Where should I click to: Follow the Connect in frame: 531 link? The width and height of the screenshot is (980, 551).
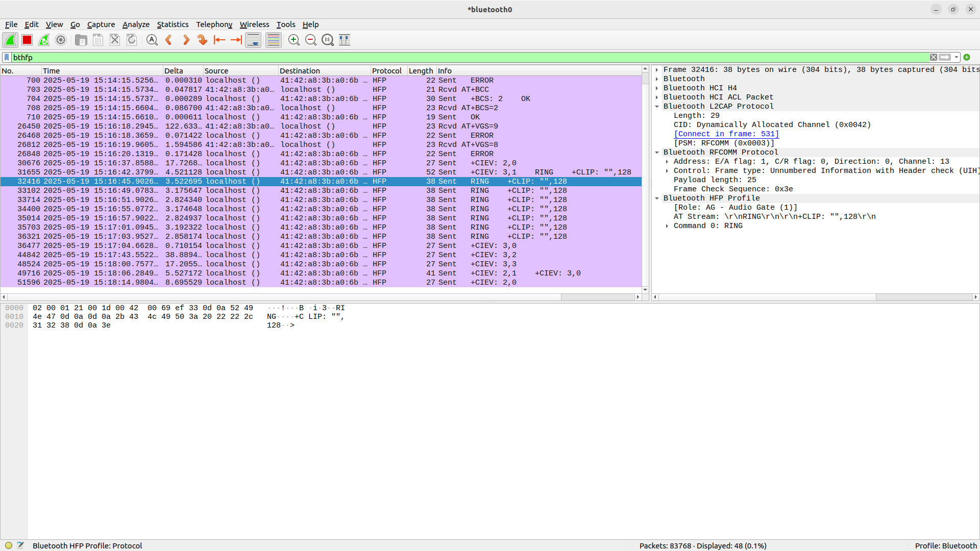(x=726, y=134)
